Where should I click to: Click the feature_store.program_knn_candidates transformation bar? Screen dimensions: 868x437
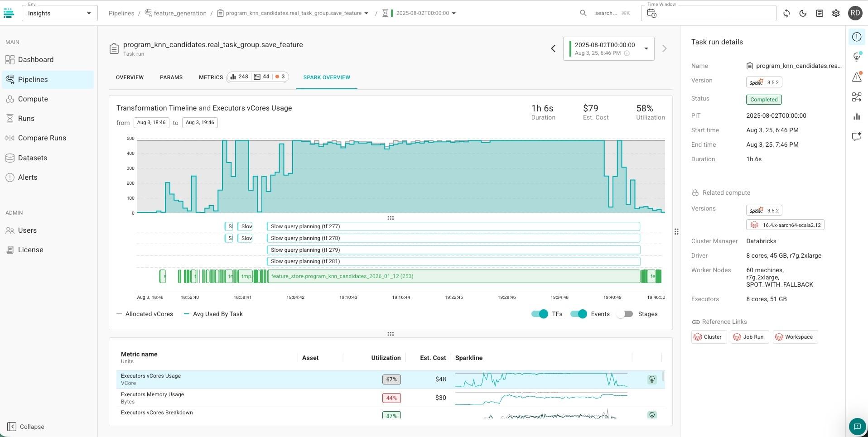[x=454, y=276]
